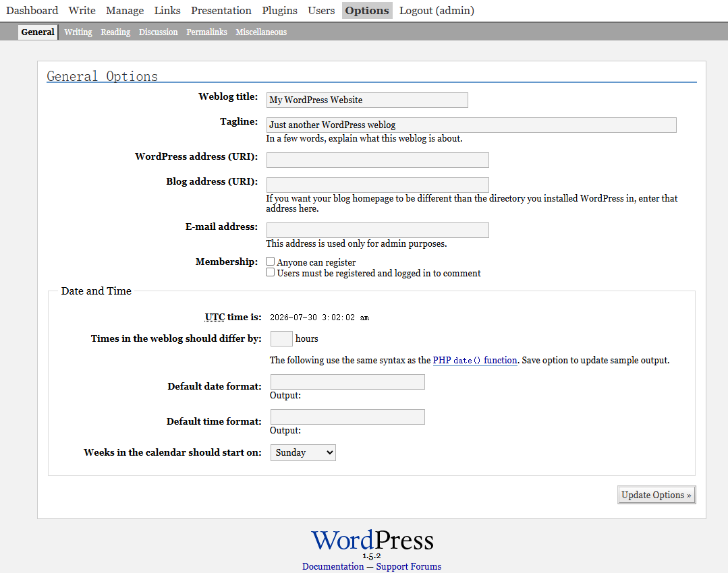The height and width of the screenshot is (573, 728).
Task: Click the version number 1.5.2
Action: 372,556
